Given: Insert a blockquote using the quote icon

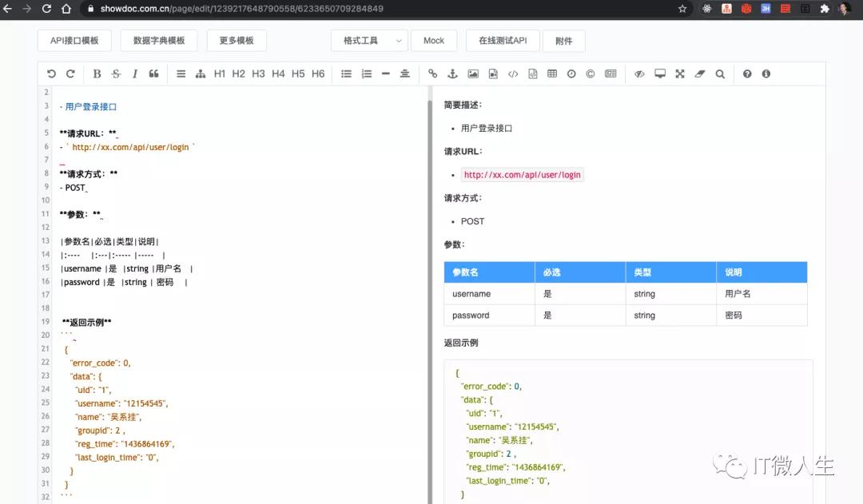Looking at the screenshot, I should (x=153, y=73).
